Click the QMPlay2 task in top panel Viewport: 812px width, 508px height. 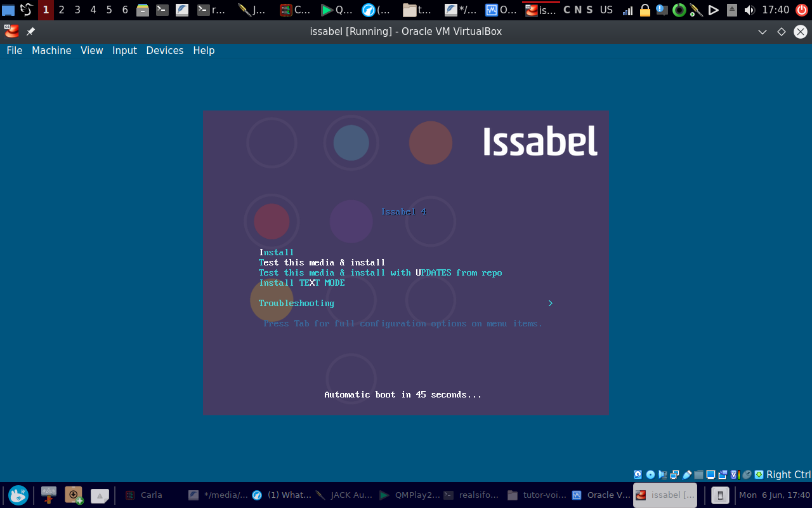click(x=336, y=10)
